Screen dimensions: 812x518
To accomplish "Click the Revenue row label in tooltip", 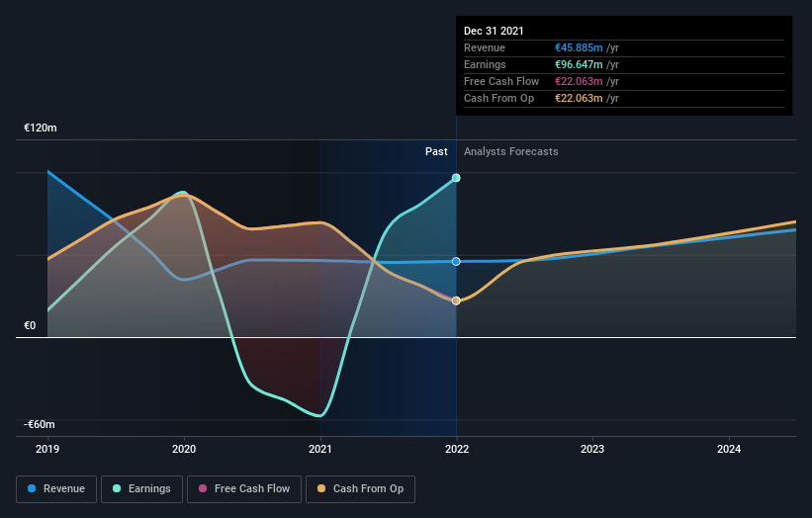I will (485, 47).
